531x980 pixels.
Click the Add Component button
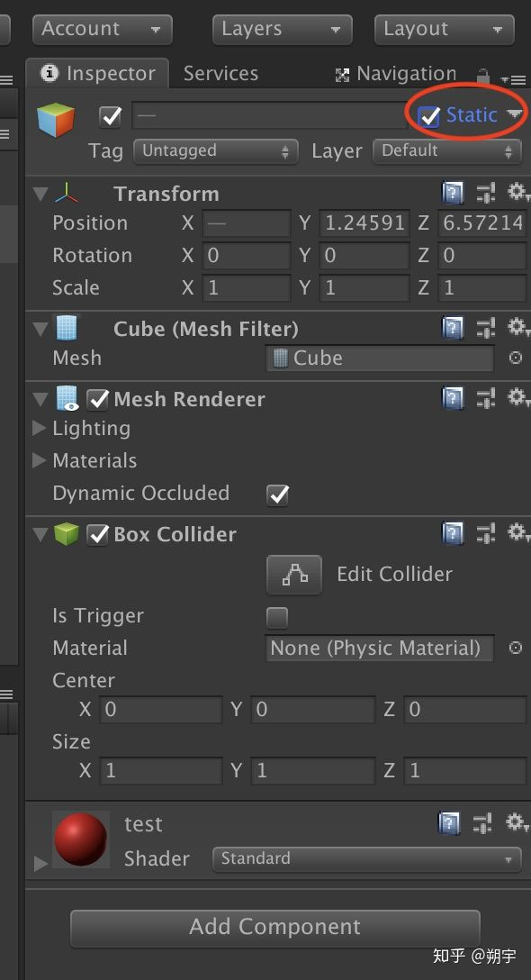click(274, 927)
